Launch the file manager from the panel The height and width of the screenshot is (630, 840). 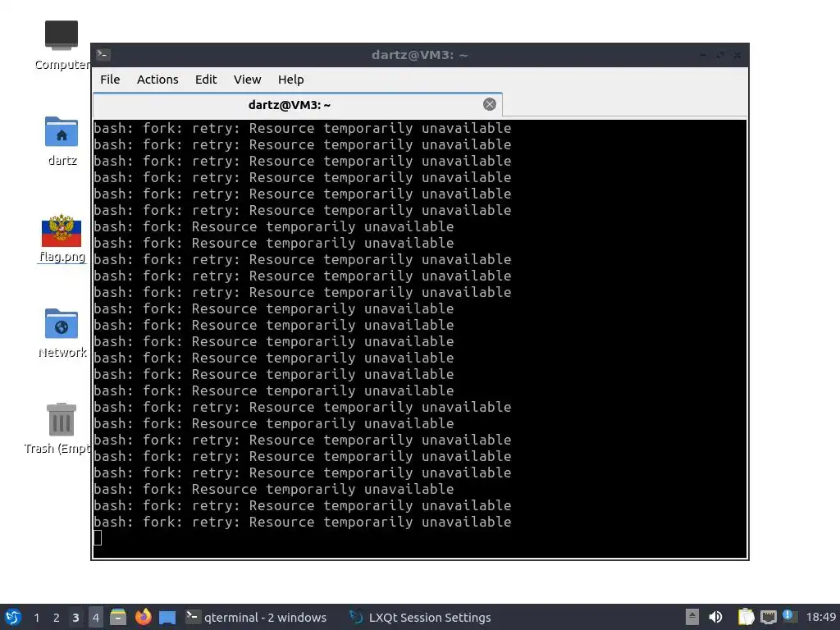tap(118, 617)
